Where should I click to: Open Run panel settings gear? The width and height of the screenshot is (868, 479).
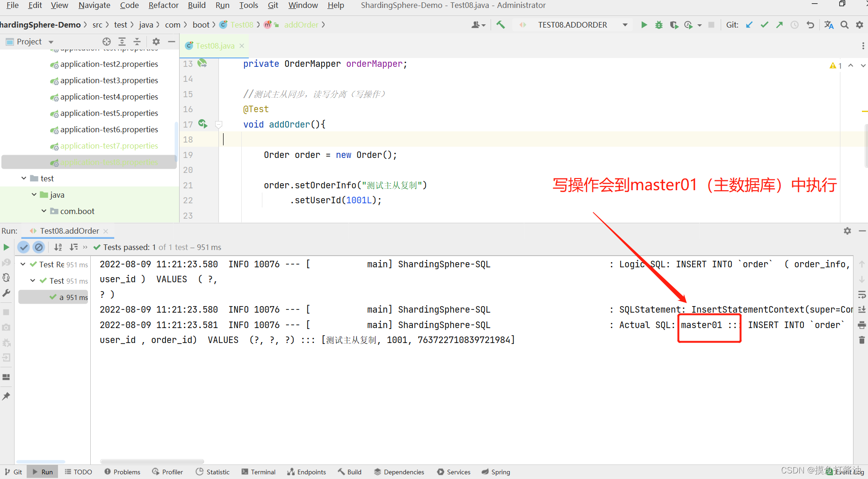pyautogui.click(x=847, y=231)
